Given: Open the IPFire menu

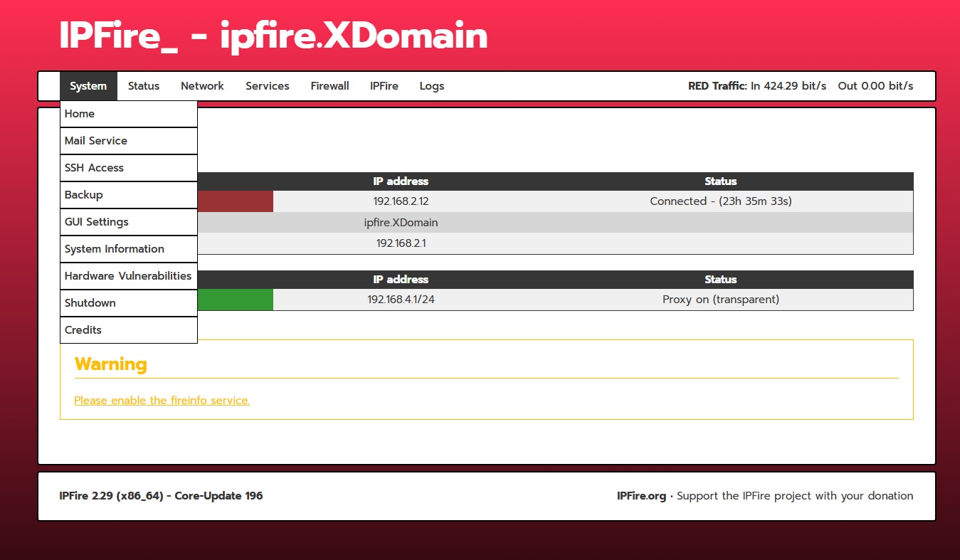Looking at the screenshot, I should click(384, 86).
